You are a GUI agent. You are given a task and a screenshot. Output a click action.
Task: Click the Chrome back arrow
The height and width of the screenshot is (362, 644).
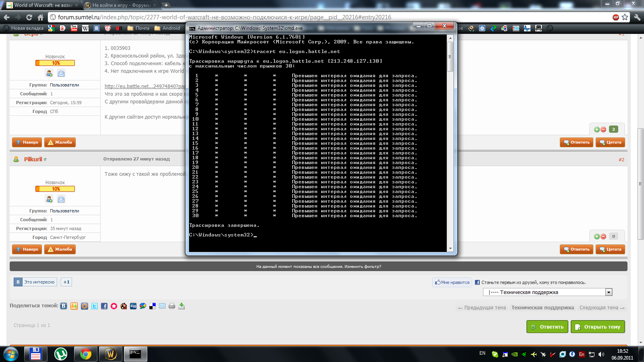click(x=6, y=17)
